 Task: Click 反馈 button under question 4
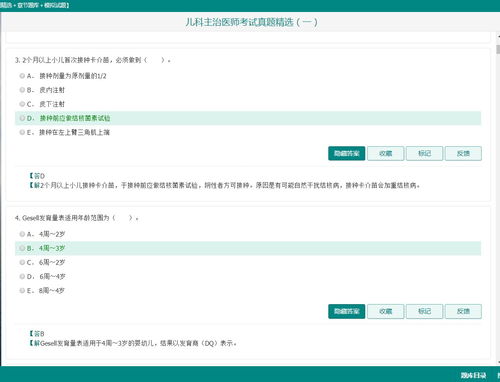tap(463, 311)
